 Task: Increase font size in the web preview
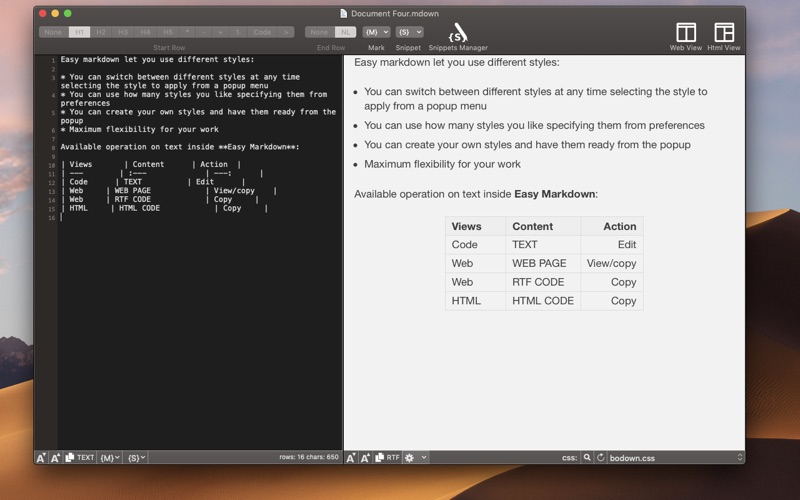(x=365, y=458)
